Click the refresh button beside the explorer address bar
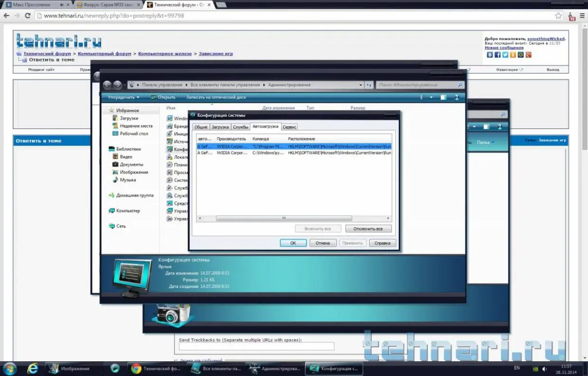 369,85
